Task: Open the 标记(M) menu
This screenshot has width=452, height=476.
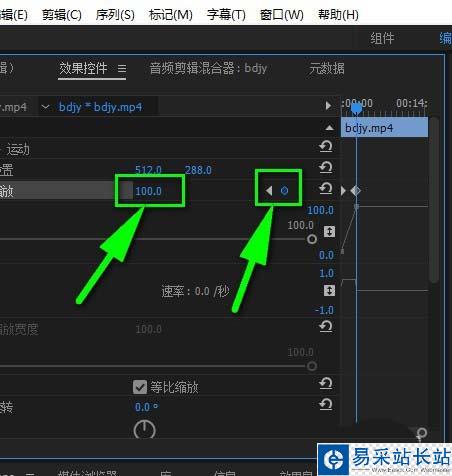Action: click(x=171, y=15)
